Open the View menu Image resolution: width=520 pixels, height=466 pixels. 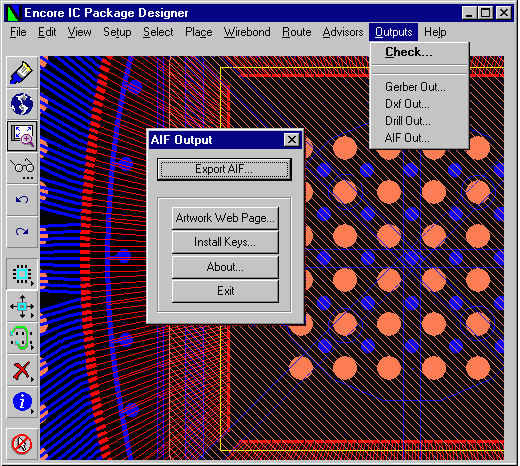point(79,32)
